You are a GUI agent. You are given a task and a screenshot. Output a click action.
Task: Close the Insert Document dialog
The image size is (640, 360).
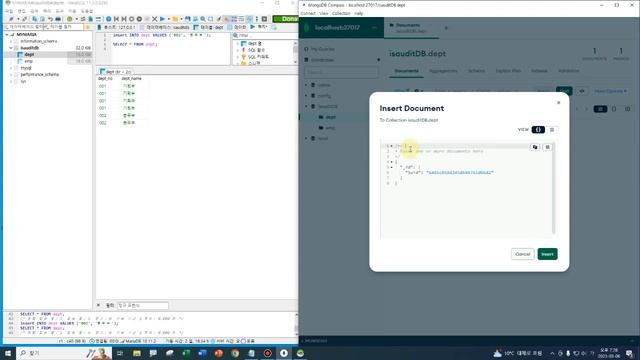click(x=558, y=103)
